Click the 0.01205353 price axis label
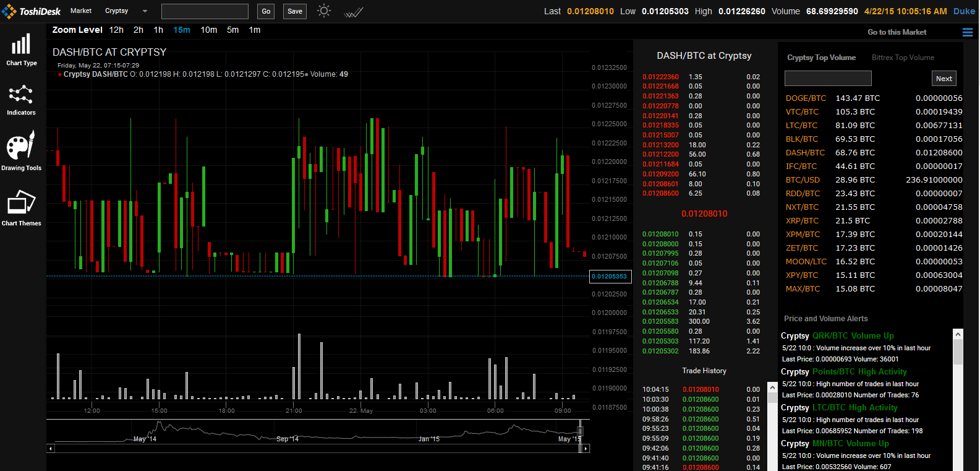 coord(611,277)
